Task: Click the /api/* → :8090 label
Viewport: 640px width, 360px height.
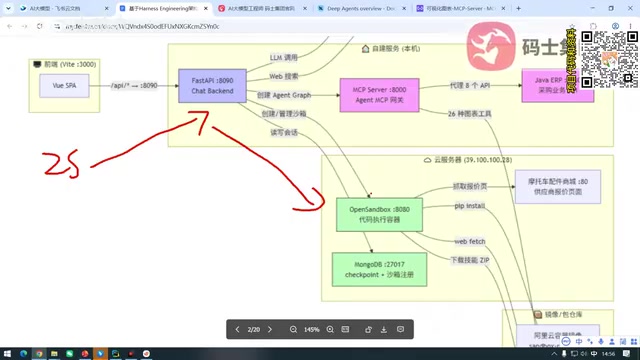Action: click(x=134, y=86)
